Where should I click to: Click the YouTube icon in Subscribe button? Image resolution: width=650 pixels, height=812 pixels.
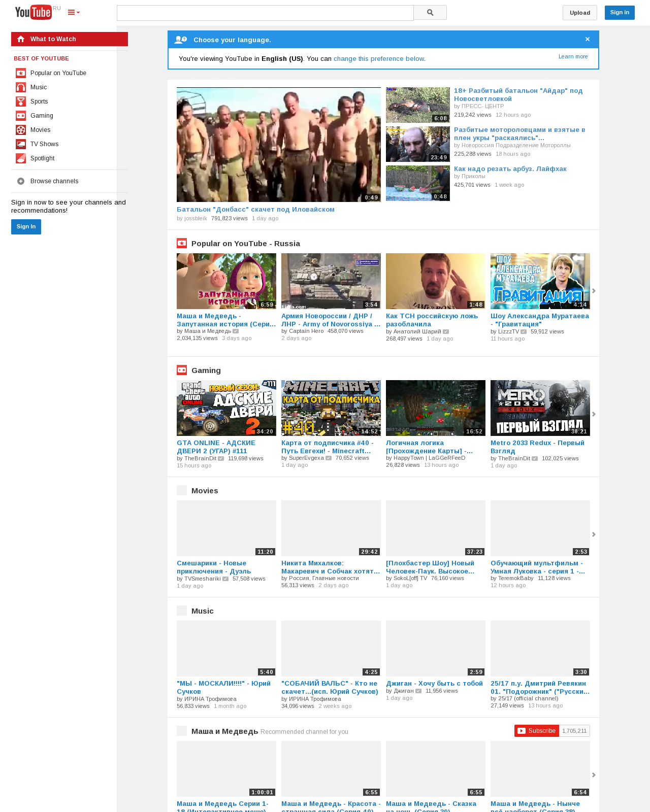(522, 731)
